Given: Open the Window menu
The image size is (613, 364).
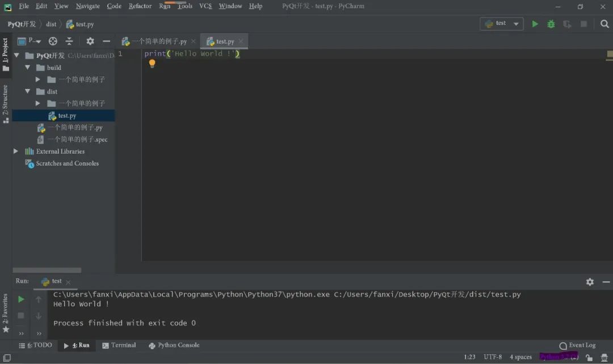Looking at the screenshot, I should pos(230,6).
